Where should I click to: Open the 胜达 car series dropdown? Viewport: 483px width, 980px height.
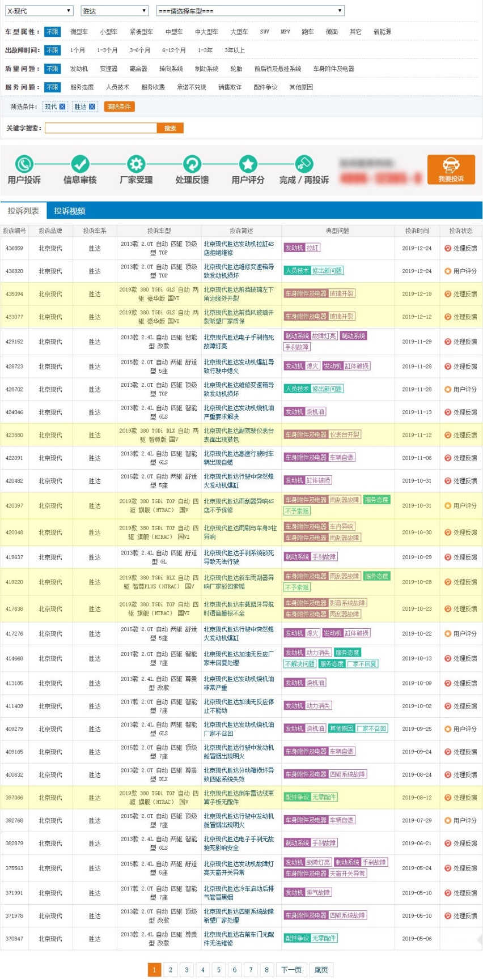pos(115,11)
